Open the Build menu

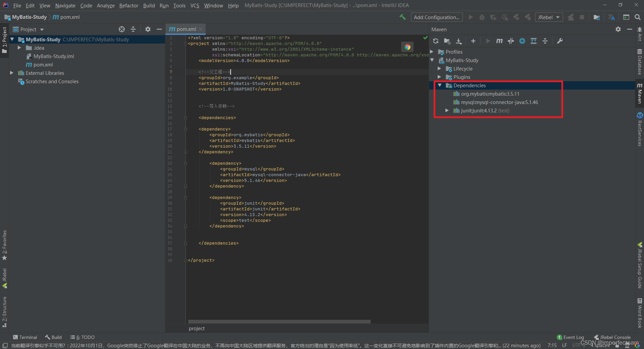149,5
